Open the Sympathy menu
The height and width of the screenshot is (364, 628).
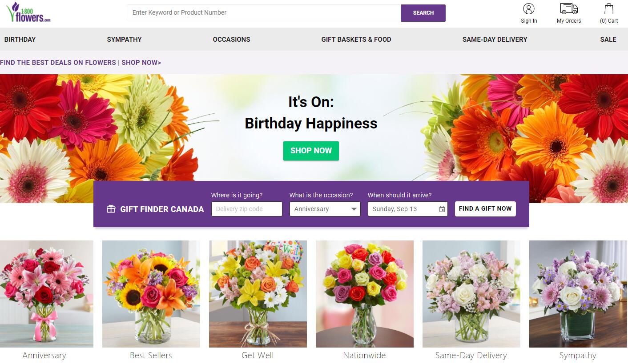click(125, 40)
